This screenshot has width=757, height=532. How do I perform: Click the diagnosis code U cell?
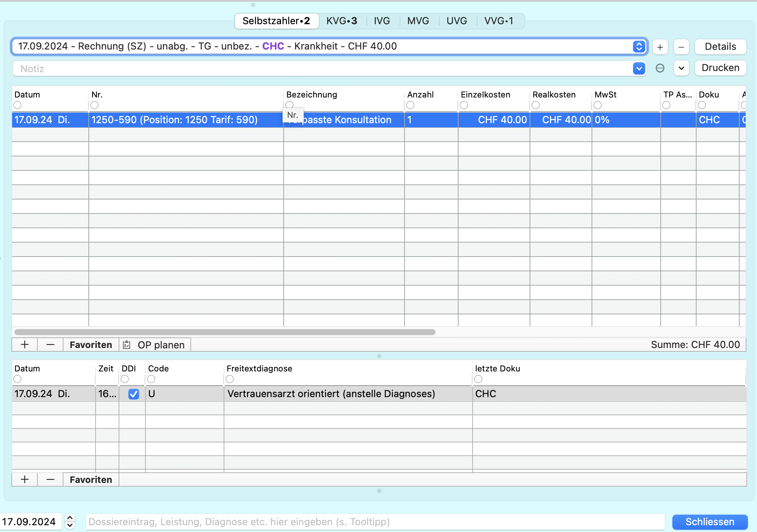[184, 394]
